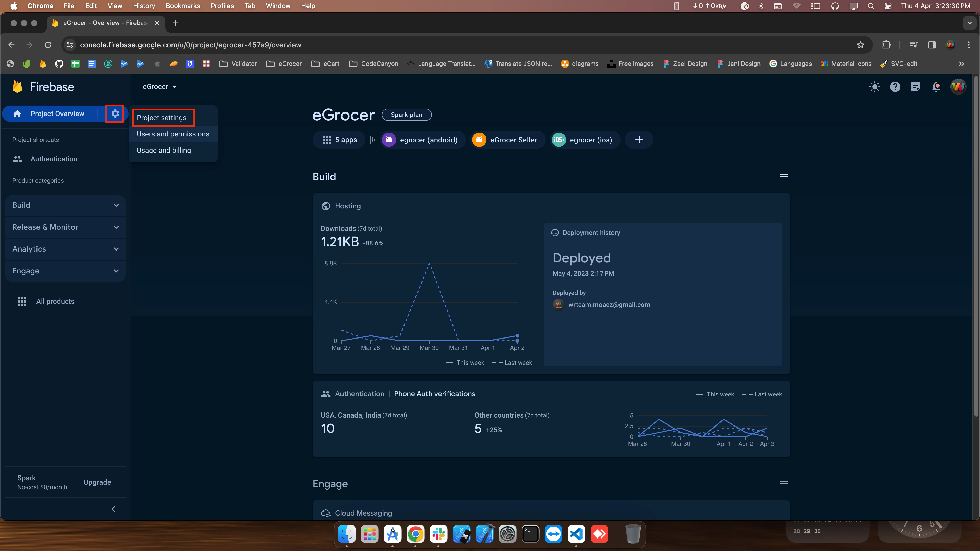Open Slack from the Dock
This screenshot has width=980, height=551.
(438, 534)
